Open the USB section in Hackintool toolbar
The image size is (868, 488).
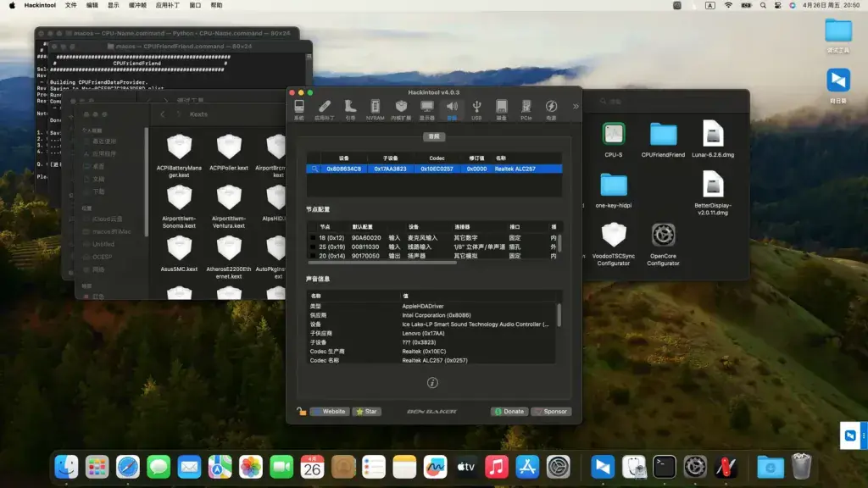tap(476, 109)
